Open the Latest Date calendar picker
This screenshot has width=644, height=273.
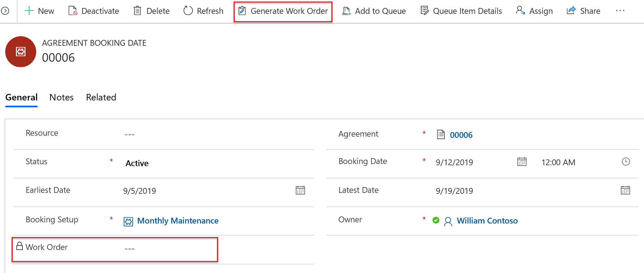click(x=625, y=190)
